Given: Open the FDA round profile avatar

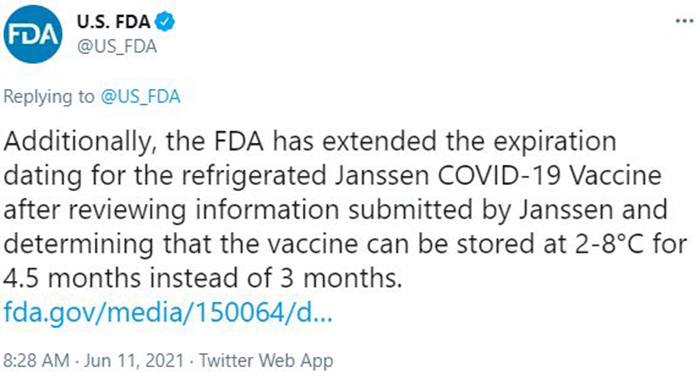Looking at the screenshot, I should (x=33, y=34).
